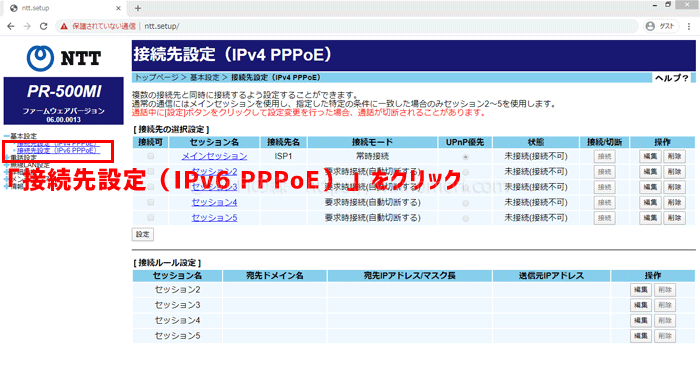
Task: Select UPnP優先 radio for メインセッション
Action: (x=466, y=157)
